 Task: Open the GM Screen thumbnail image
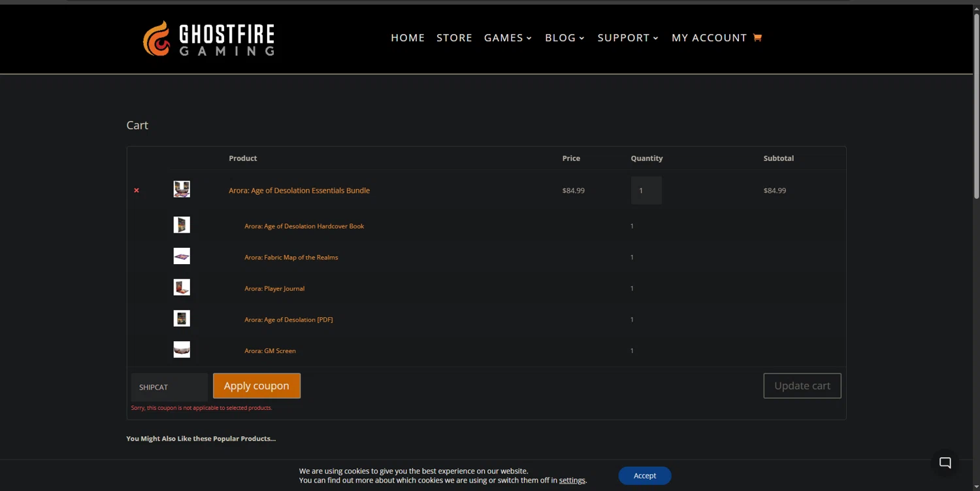point(182,350)
